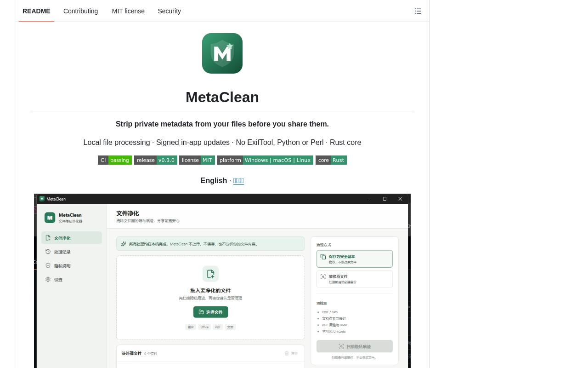Click the document icon beside sidebar 文件净化
588x368 pixels.
coord(48,238)
